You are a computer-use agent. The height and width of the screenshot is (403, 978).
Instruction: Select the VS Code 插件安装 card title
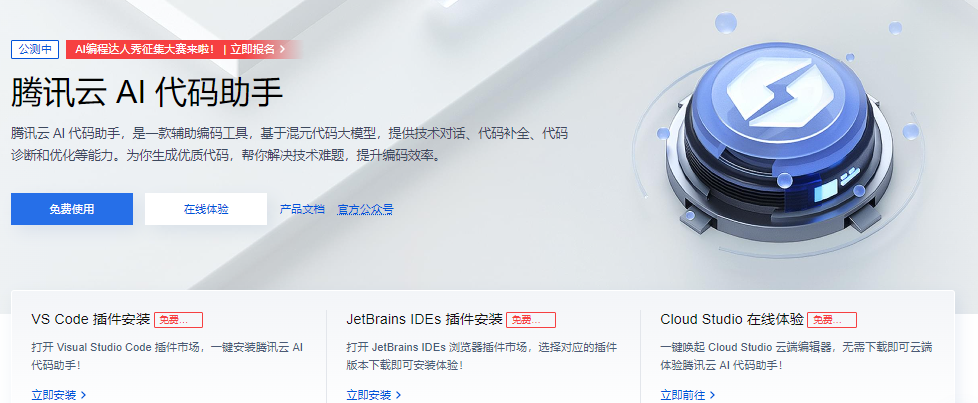pyautogui.click(x=91, y=319)
